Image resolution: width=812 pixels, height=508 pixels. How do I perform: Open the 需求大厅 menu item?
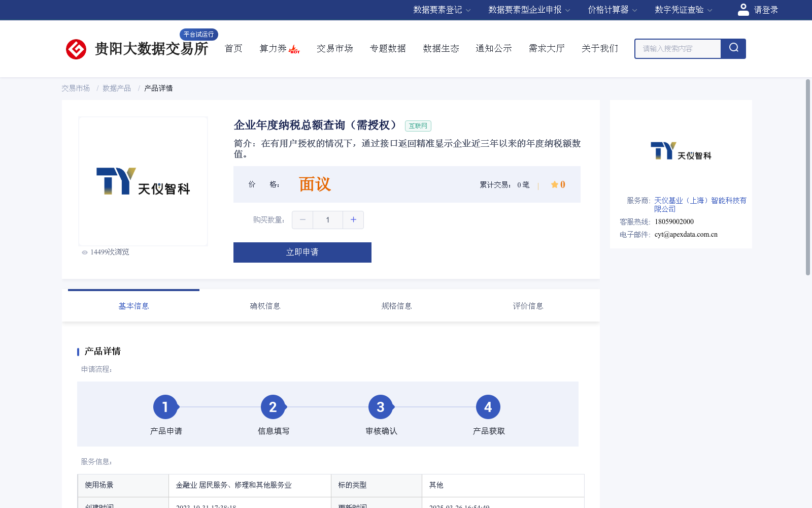[547, 49]
